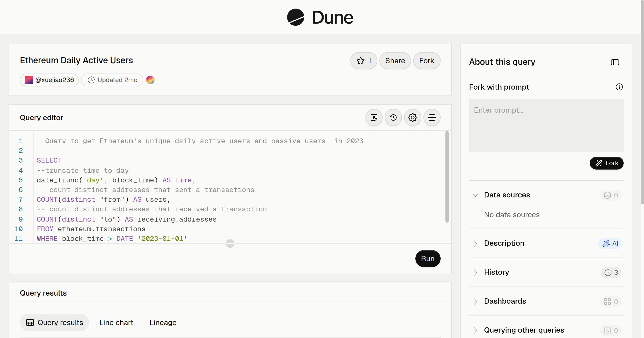Screen dimensions: 644x338
Task: Click '2023-01-01' date string in line 11
Action: (x=162, y=238)
